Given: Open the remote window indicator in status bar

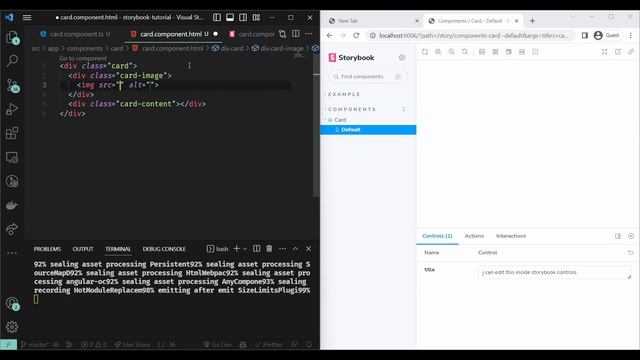Looking at the screenshot, I should tap(9, 344).
